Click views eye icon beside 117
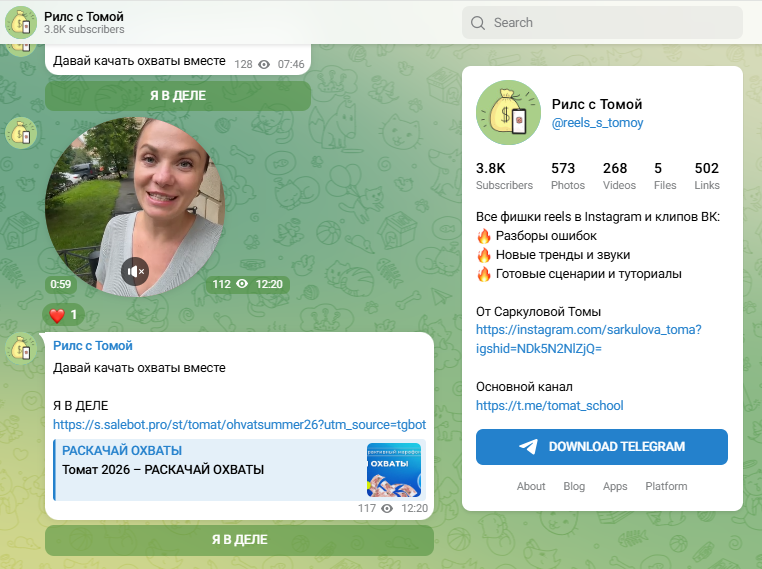This screenshot has height=569, width=762. (x=387, y=508)
